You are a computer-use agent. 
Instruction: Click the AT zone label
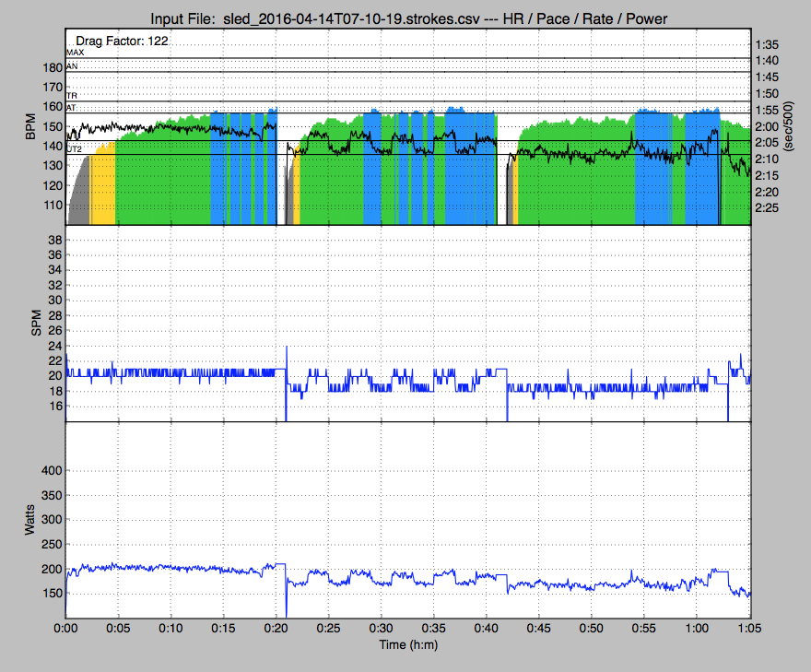(73, 108)
